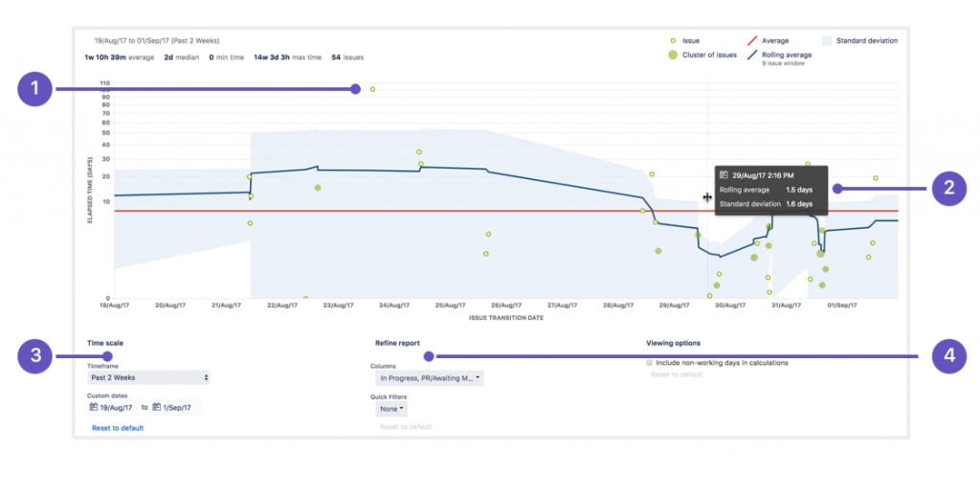Click the Issue legend circle icon
The height and width of the screenshot is (477, 980).
coord(673,41)
